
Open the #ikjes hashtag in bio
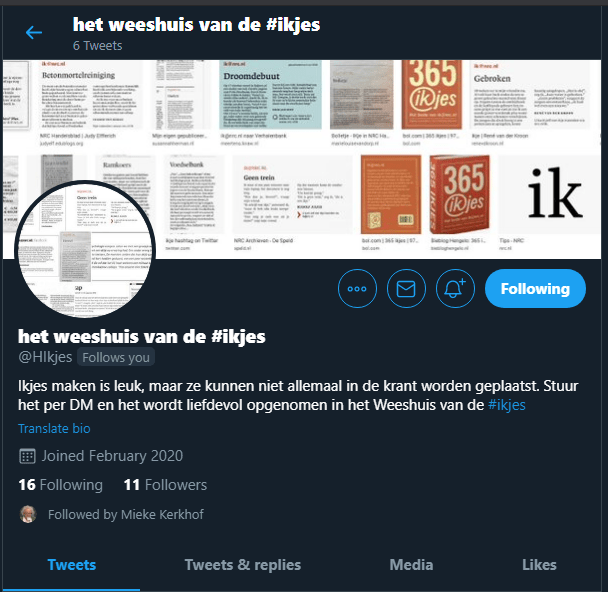(x=506, y=405)
